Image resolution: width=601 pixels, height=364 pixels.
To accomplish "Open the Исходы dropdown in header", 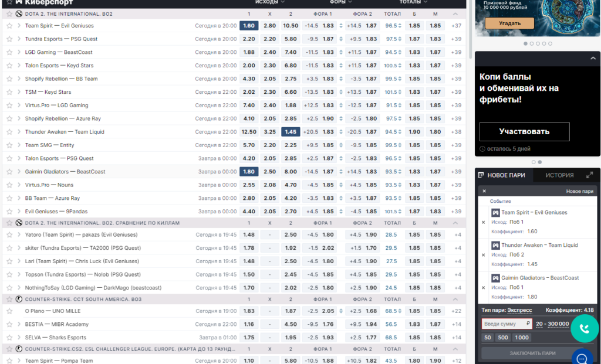I will tap(270, 2).
